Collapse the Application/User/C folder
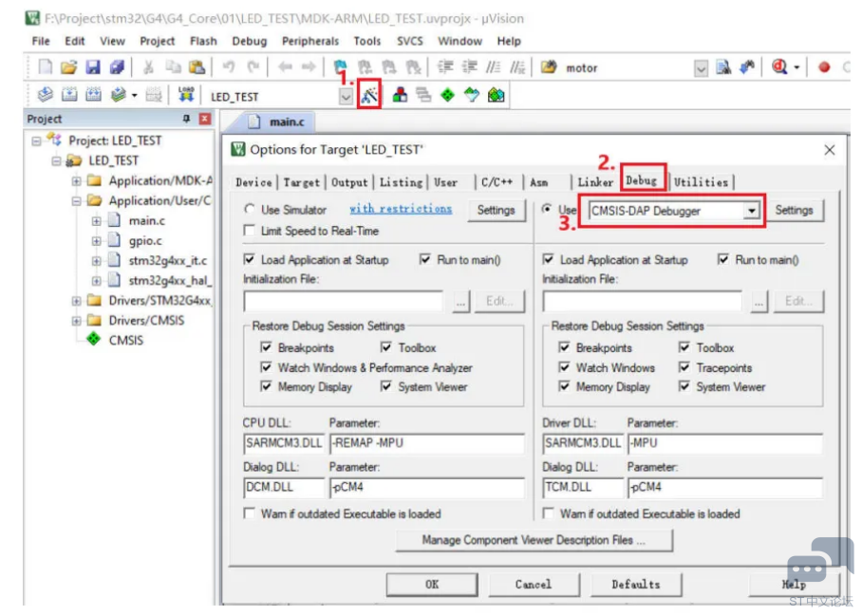 pyautogui.click(x=76, y=201)
